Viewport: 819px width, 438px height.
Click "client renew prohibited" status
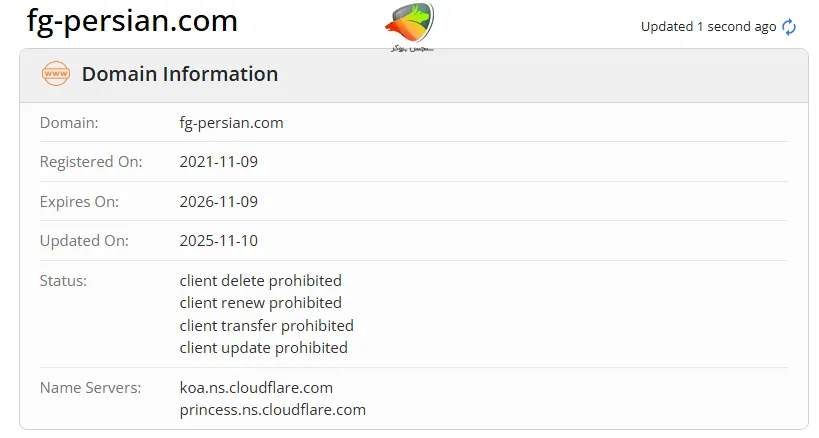tap(260, 303)
